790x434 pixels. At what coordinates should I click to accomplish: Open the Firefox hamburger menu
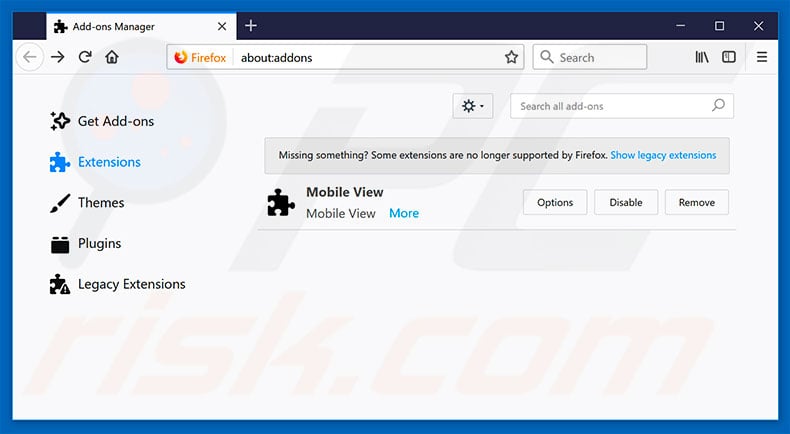click(762, 57)
